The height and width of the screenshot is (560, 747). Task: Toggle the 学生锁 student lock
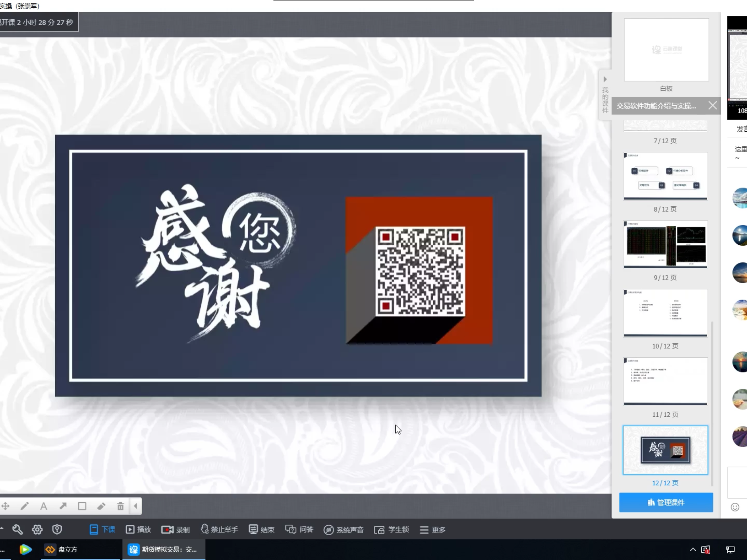coord(391,529)
